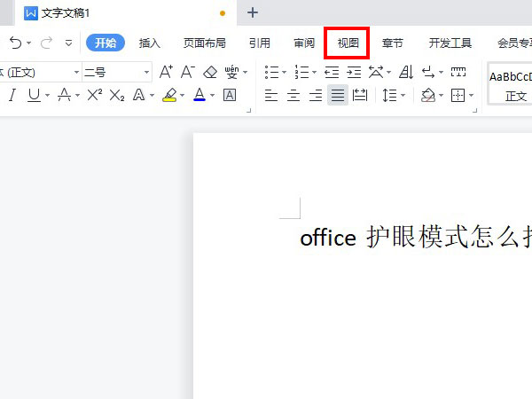Open the 视图 tab
Screen dimensions: 532x399
pyautogui.click(x=347, y=43)
